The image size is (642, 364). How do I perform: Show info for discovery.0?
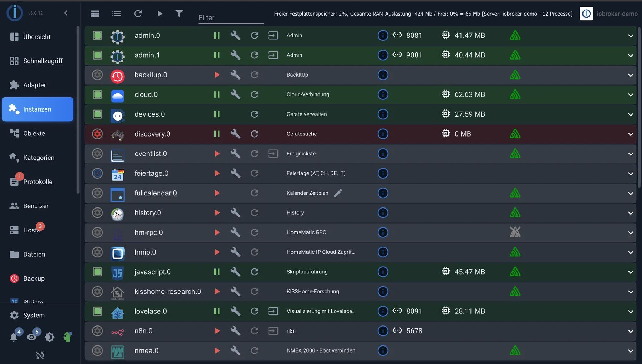point(383,134)
